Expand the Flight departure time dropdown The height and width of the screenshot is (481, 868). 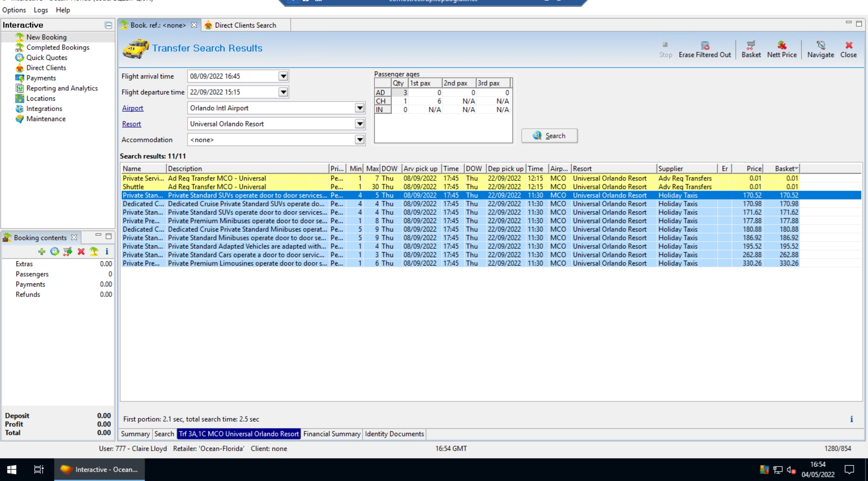283,92
